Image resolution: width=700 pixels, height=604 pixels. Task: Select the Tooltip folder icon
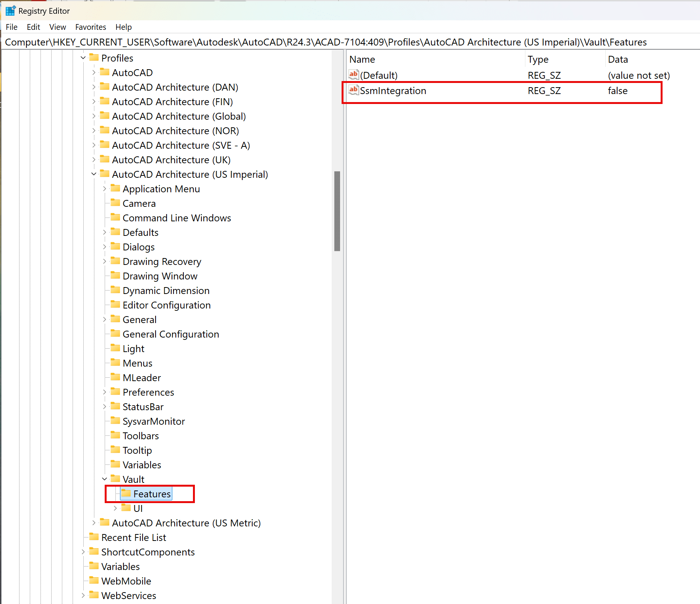(115, 450)
